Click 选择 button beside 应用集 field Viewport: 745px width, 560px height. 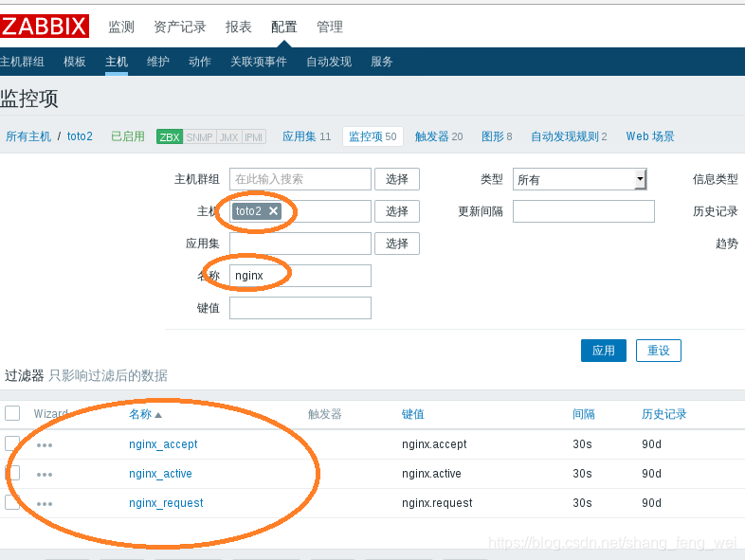(397, 244)
